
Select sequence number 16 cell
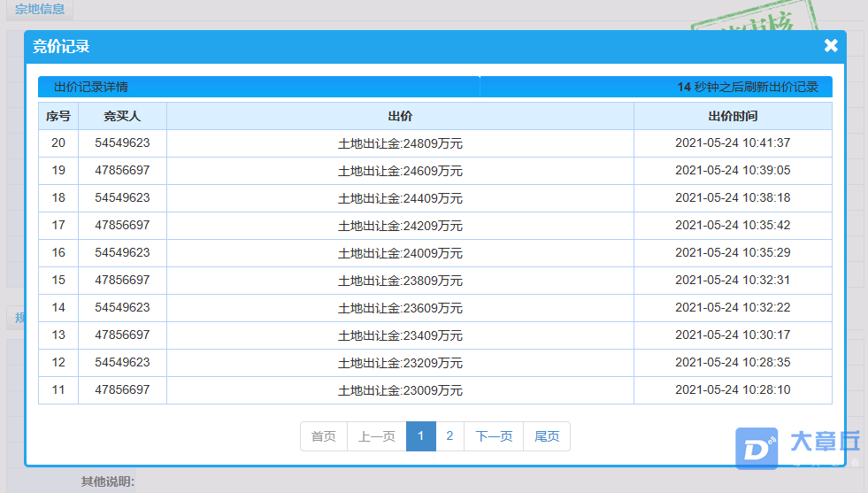[58, 252]
